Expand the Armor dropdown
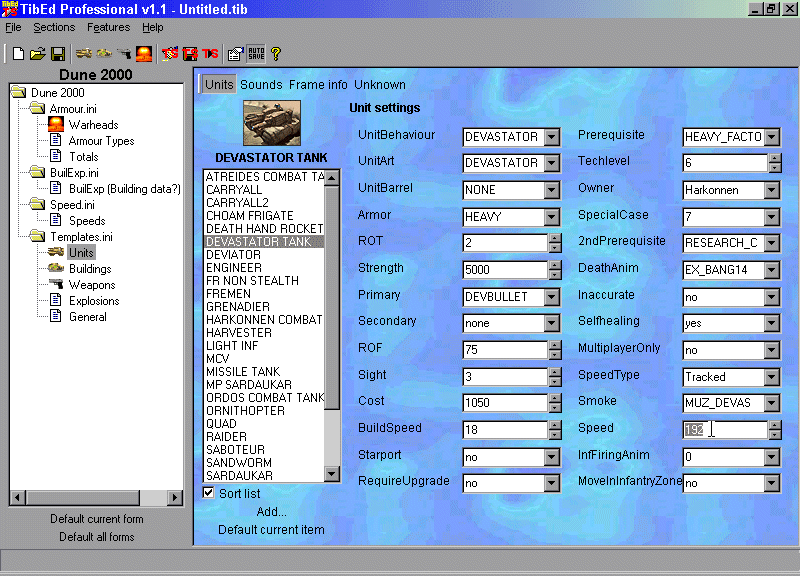The image size is (800, 576). (x=552, y=217)
